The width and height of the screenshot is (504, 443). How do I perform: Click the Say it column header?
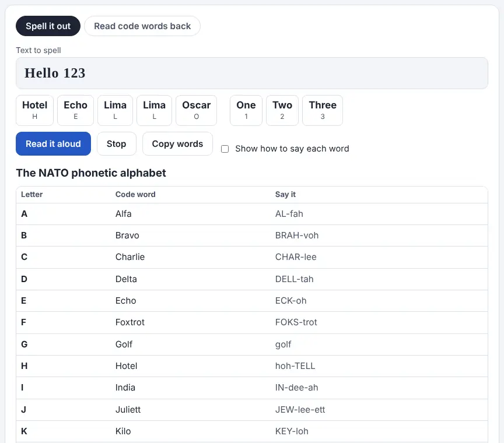(x=285, y=194)
